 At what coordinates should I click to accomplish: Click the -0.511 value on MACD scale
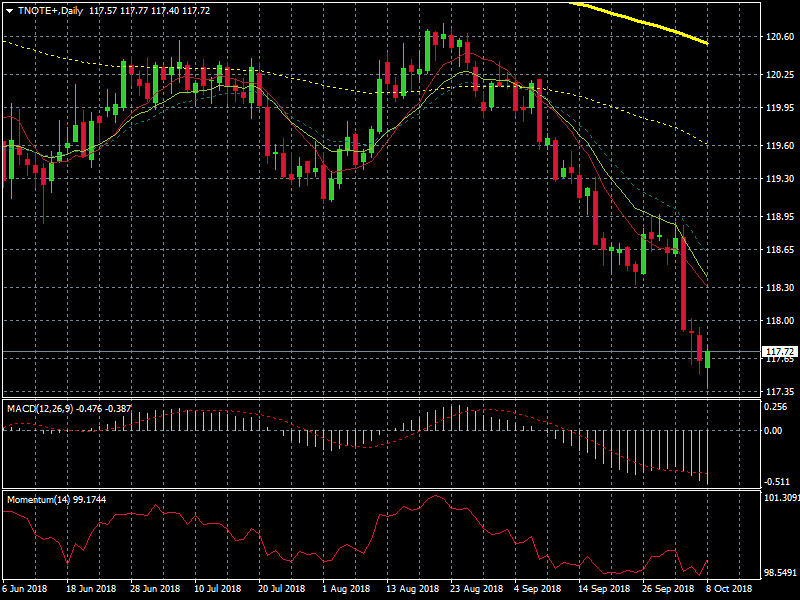[775, 480]
